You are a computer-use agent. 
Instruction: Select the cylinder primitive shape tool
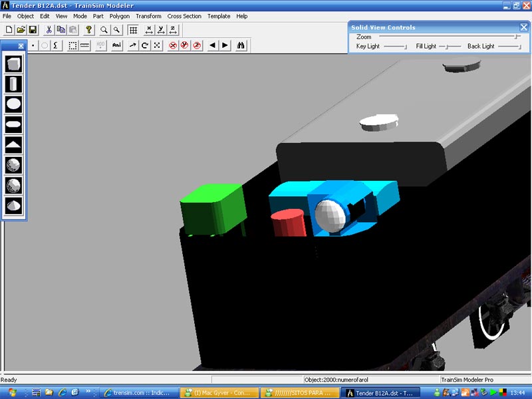coord(14,84)
